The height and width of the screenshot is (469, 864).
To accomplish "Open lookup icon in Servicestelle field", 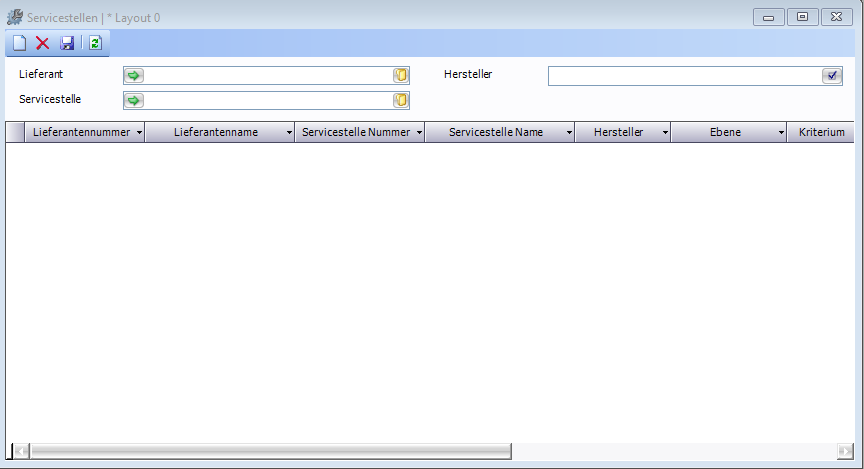I will pos(401,100).
